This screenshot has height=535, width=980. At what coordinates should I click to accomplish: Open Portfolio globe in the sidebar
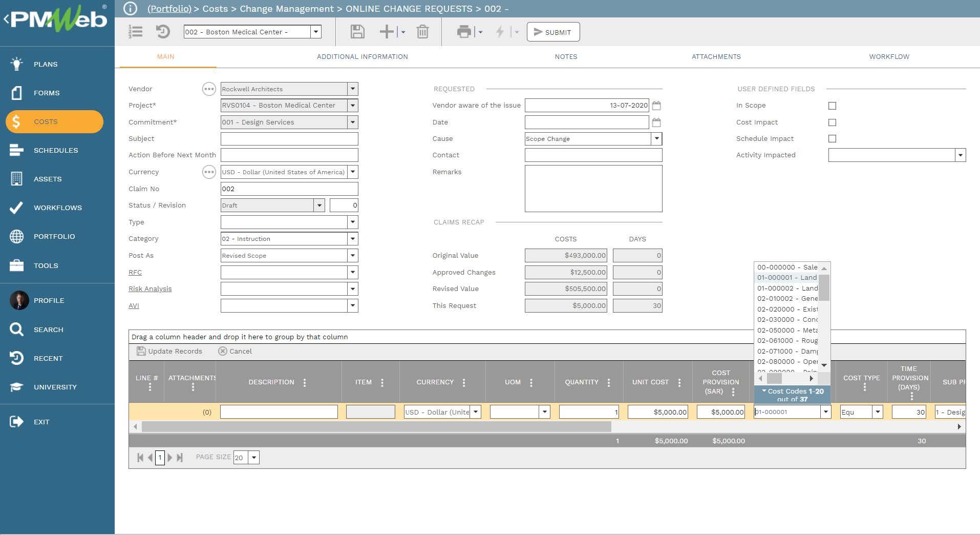(x=54, y=236)
